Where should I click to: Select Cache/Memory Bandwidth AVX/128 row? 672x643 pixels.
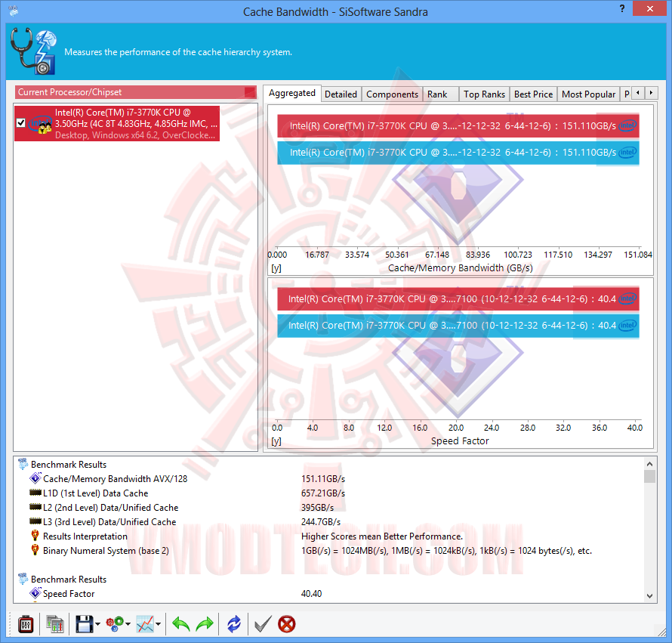pos(116,479)
